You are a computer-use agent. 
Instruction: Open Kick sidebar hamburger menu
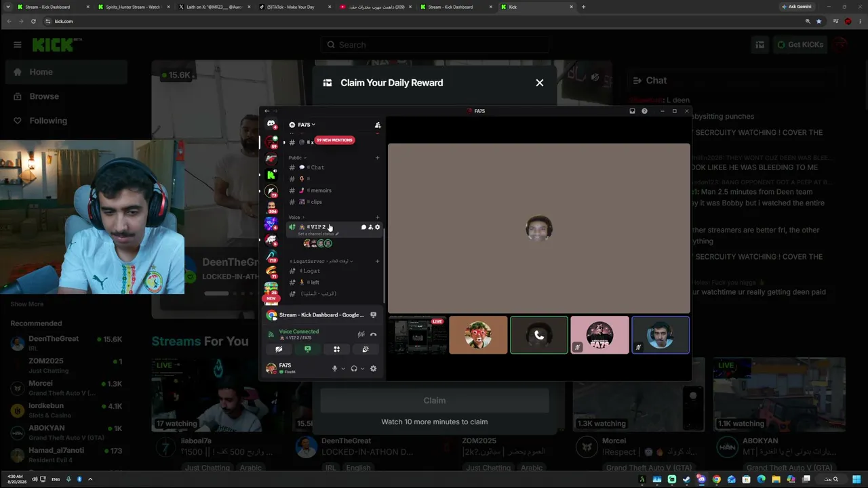click(17, 45)
